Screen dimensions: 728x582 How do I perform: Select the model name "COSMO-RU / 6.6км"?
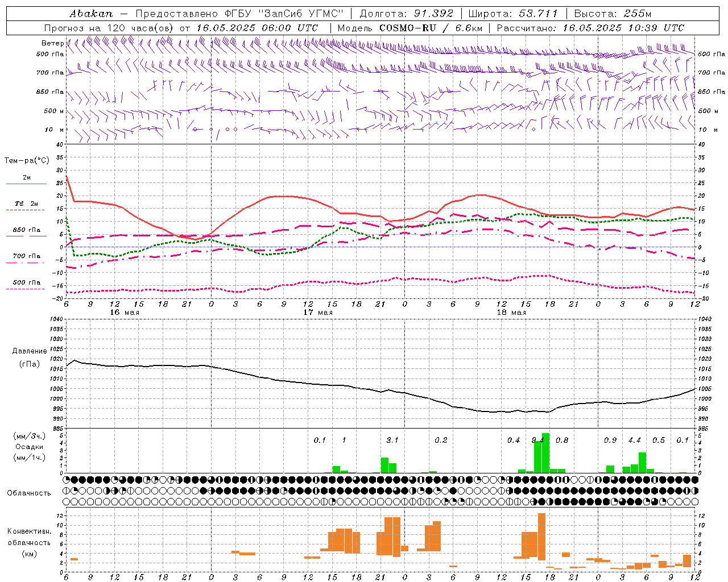(x=431, y=28)
